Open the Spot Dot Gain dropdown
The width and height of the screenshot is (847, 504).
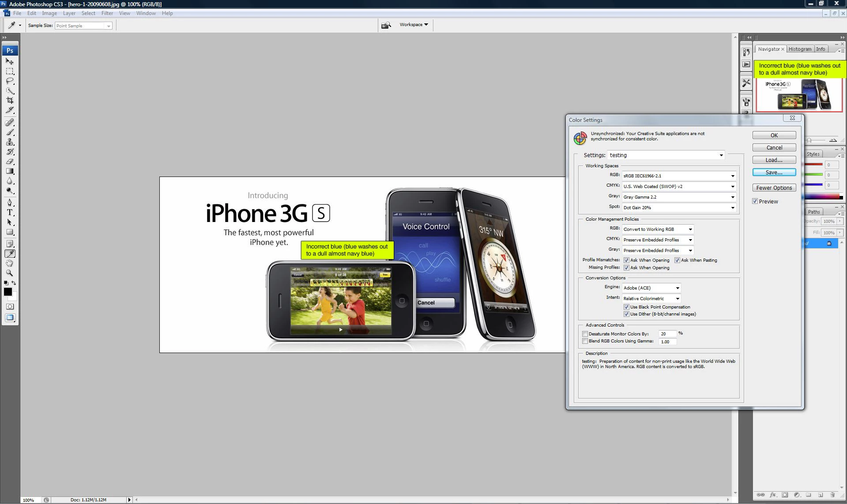pyautogui.click(x=679, y=207)
